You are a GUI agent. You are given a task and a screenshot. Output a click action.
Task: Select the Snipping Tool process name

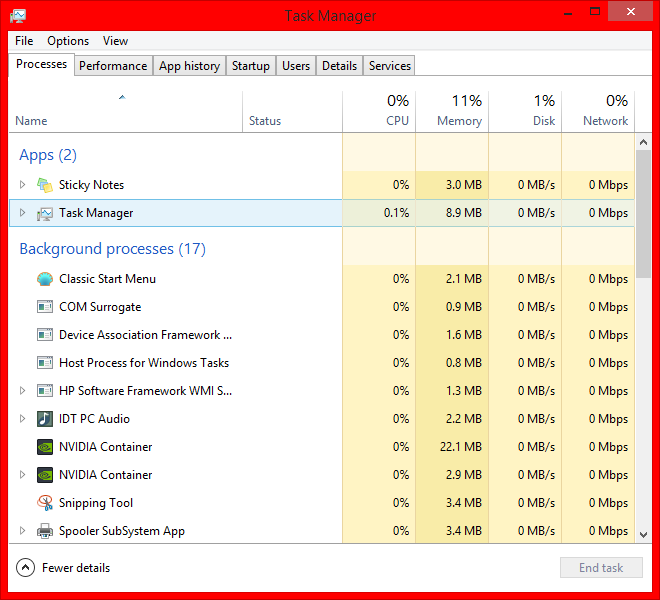point(96,503)
